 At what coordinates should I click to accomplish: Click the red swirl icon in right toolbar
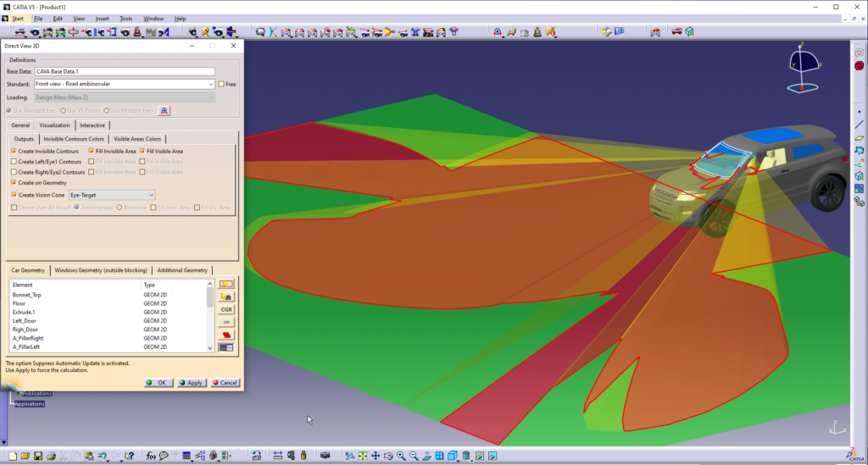tap(860, 66)
